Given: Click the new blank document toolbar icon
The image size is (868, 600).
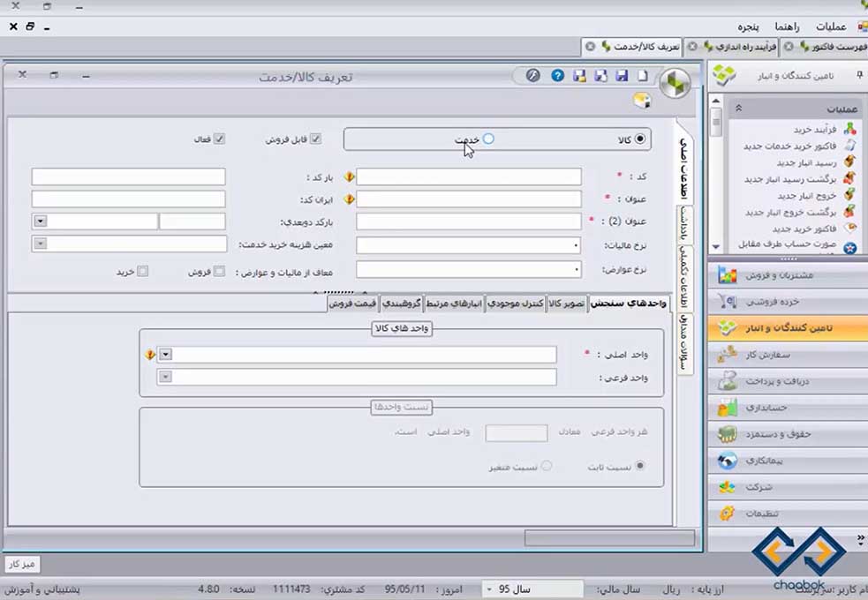Looking at the screenshot, I should click(642, 76).
